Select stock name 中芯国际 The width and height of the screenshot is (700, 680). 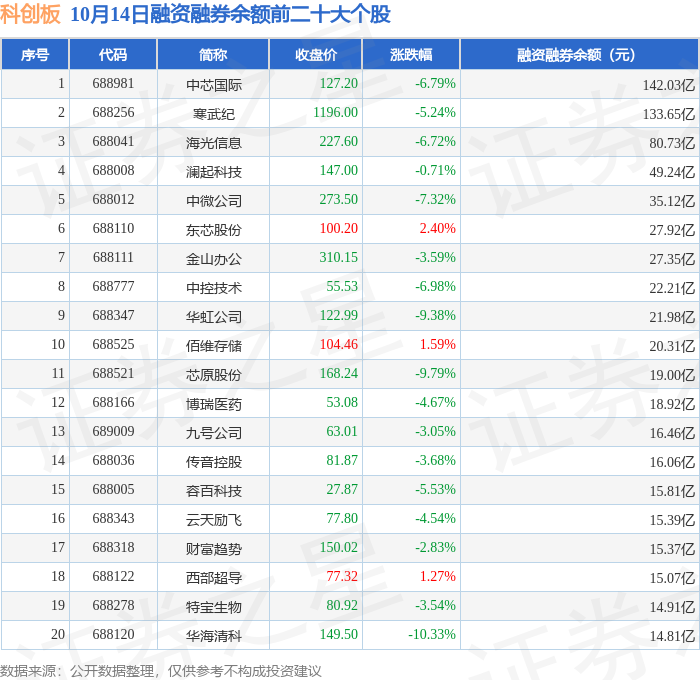[x=214, y=85]
